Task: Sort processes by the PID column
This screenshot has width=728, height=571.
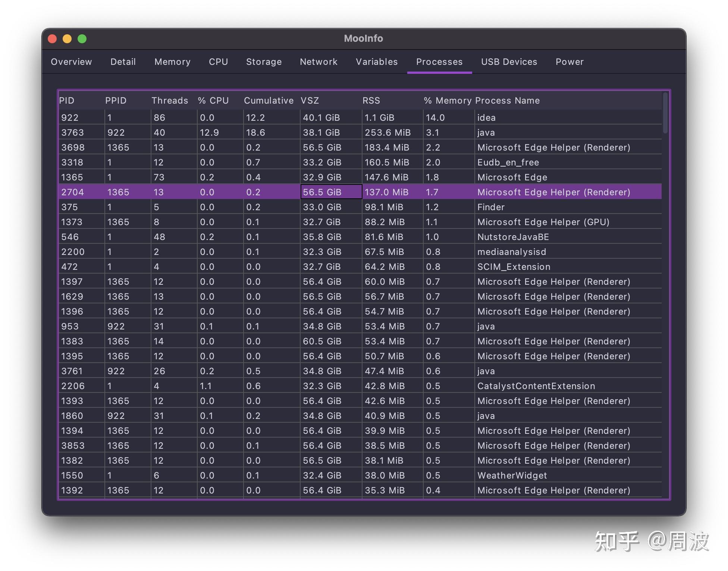Action: pos(66,100)
